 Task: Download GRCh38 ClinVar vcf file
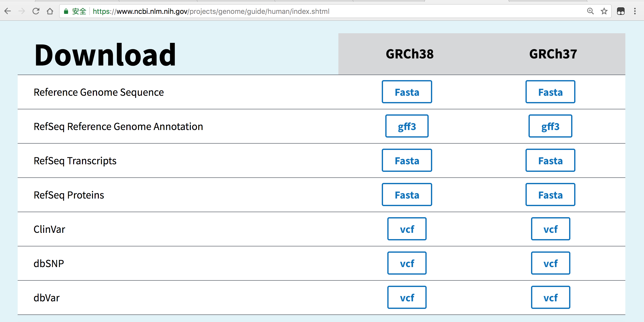pyautogui.click(x=407, y=229)
